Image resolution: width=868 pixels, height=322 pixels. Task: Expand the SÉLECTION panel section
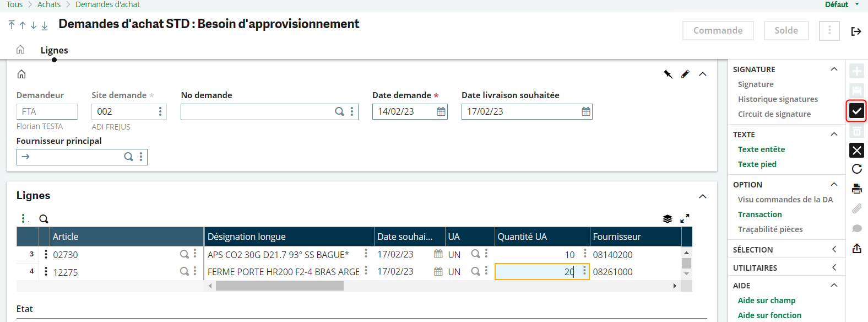click(834, 249)
